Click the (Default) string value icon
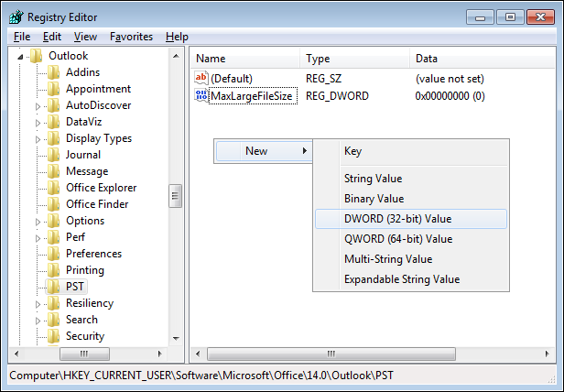564x392 pixels. (x=201, y=78)
